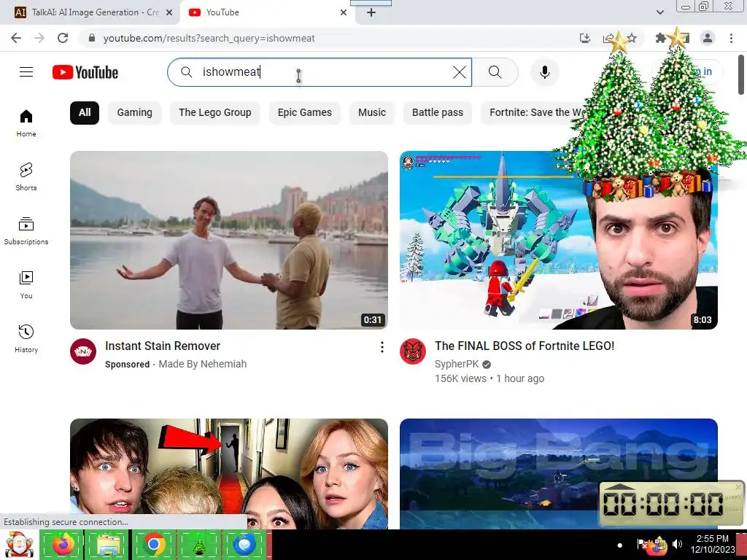Open Firefox from the taskbar

[63, 544]
